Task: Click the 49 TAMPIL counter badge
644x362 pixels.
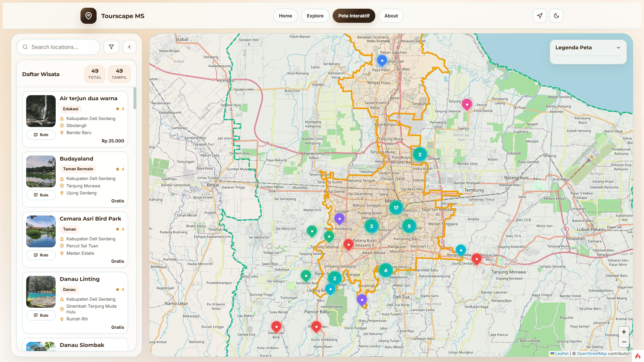Action: tap(119, 74)
